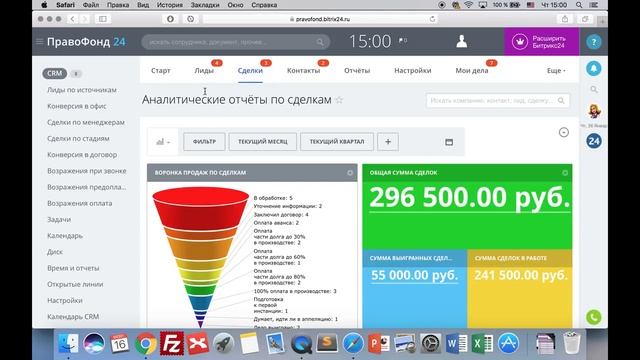Open chart type dropdown in filter bar
The height and width of the screenshot is (360, 640).
tap(163, 142)
